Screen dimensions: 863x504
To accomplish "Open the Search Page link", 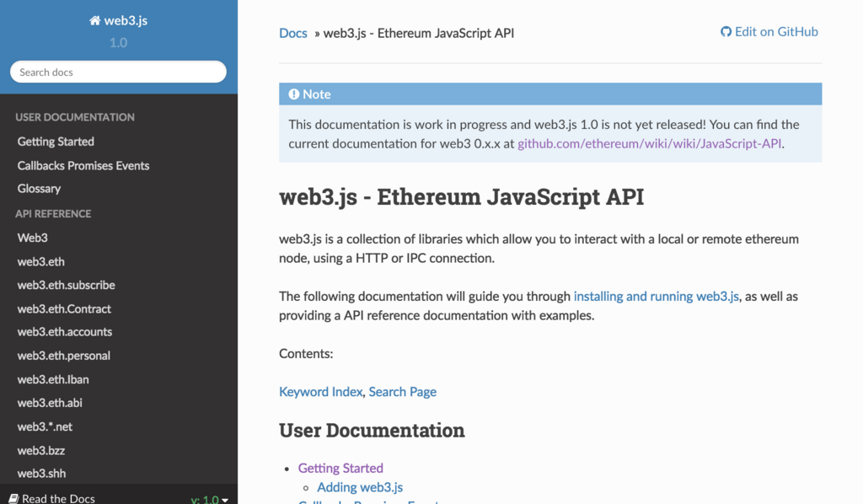I will pyautogui.click(x=402, y=392).
